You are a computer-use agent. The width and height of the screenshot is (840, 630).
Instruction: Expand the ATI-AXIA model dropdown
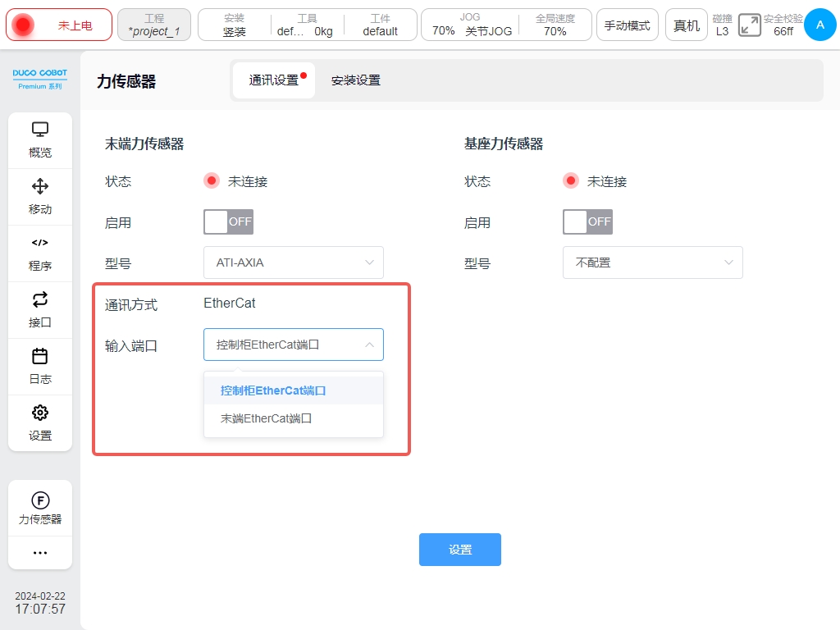pyautogui.click(x=294, y=262)
